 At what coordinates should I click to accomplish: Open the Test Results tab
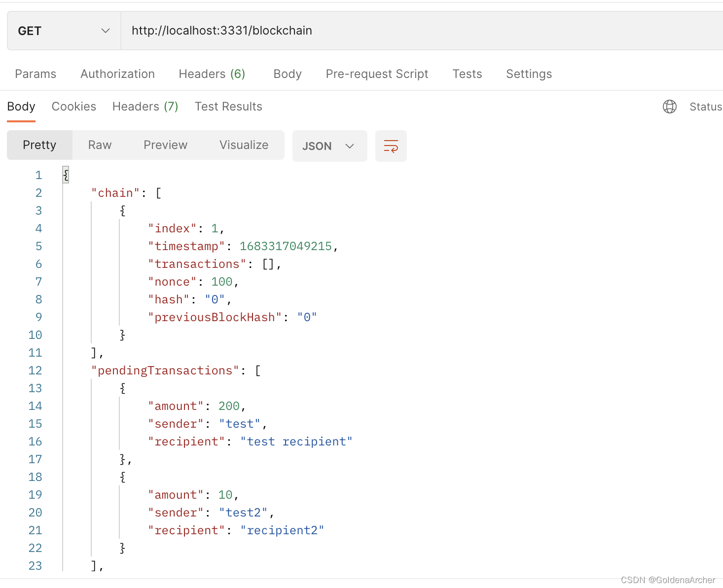pyautogui.click(x=228, y=107)
